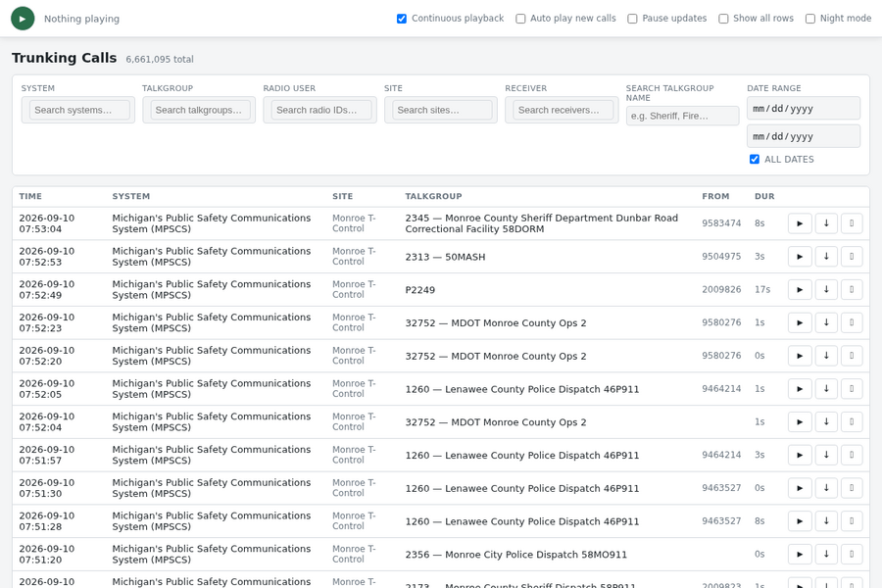This screenshot has width=882, height=588.
Task: Click the 2313 — 50MASH talkgroup
Action: [x=445, y=257]
